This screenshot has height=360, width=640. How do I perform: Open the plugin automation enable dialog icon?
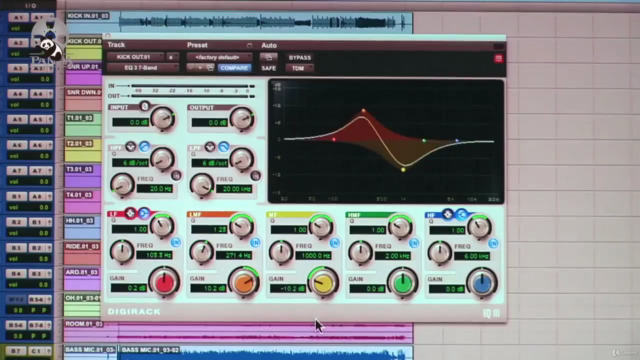coord(268,57)
